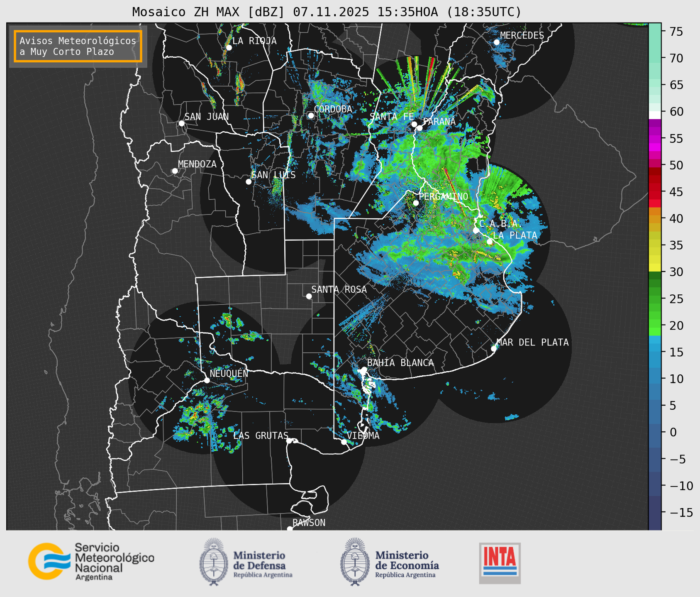Select the Rawson city marker
Image resolution: width=700 pixels, height=597 pixels.
coord(290,529)
